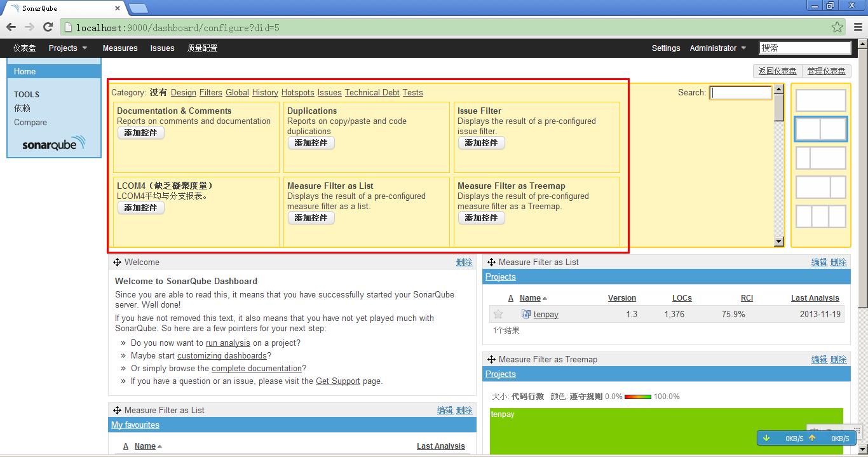Viewport: 868px width, 457px height.
Task: Delete the Projects Measure Filter list widget
Action: (839, 263)
